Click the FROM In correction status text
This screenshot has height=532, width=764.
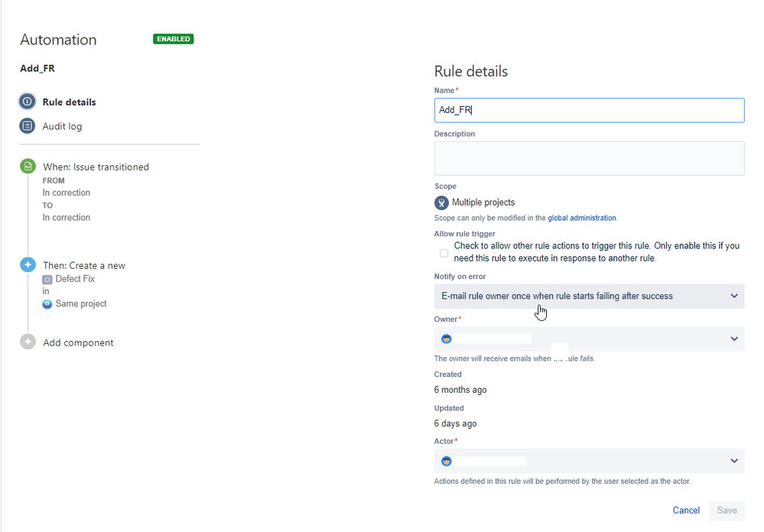click(67, 193)
